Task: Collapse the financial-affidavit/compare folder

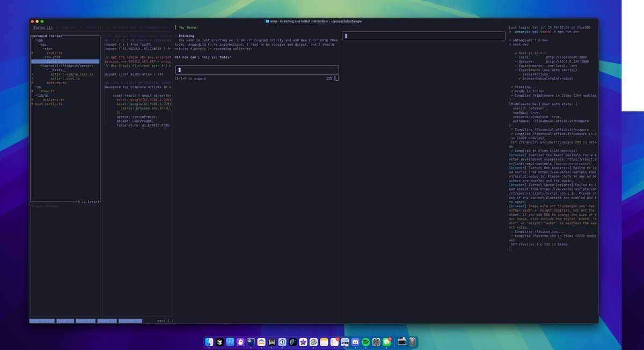Action: tap(67, 66)
